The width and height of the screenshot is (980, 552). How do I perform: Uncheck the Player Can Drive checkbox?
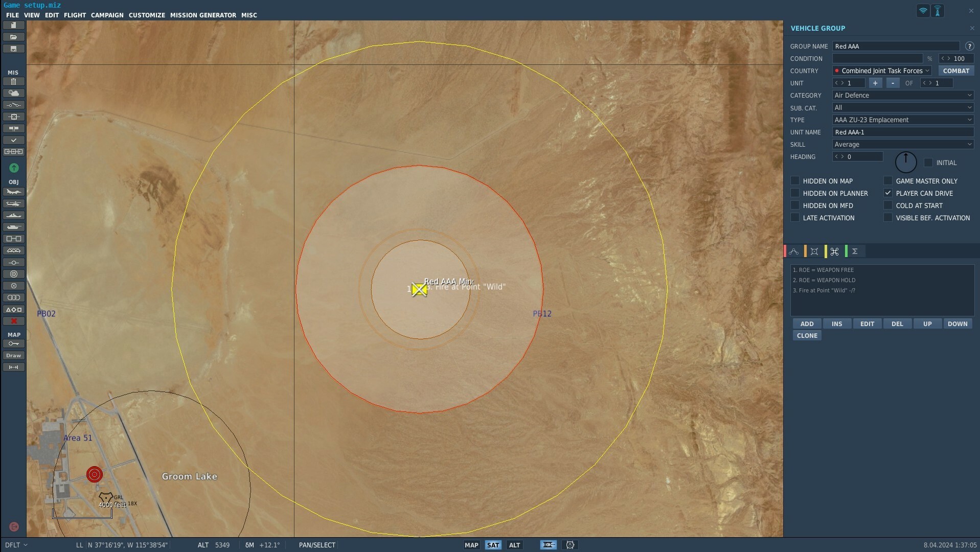point(888,193)
